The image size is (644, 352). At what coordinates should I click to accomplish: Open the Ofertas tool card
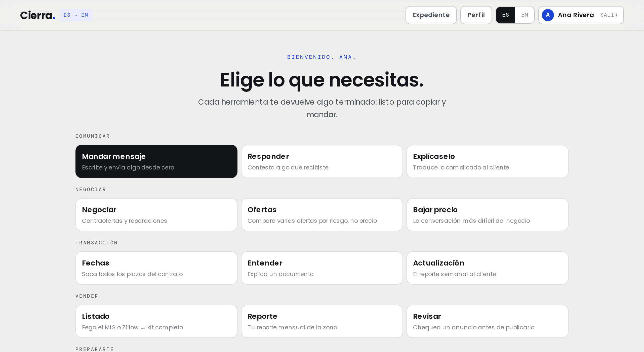[x=322, y=215]
